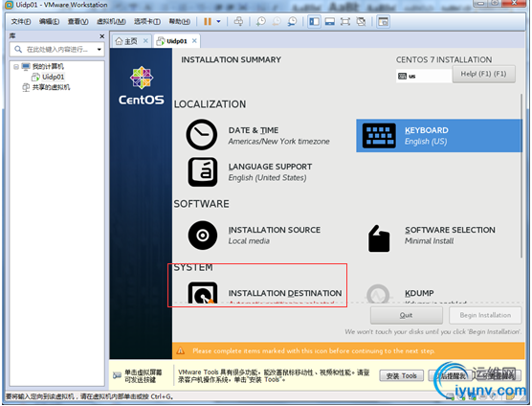Viewport: 532px width, 406px height.
Task: Click the Help! (F1) button
Action: tap(484, 74)
